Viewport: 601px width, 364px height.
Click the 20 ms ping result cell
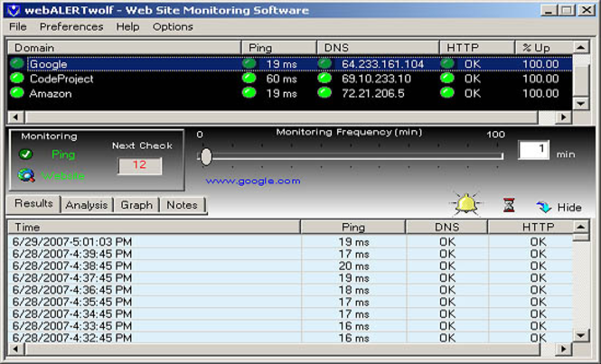(353, 266)
